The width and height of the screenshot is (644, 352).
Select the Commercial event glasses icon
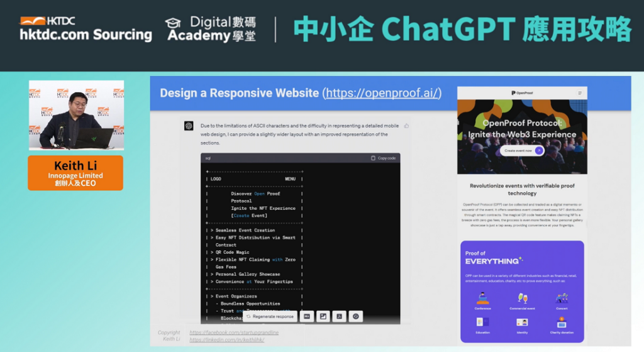[x=522, y=299]
